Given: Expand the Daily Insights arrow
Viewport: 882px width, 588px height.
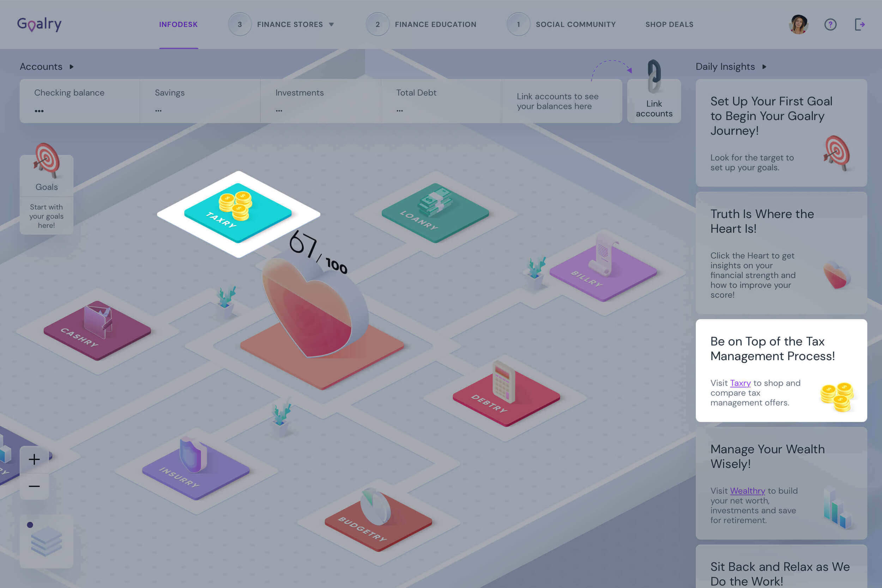Looking at the screenshot, I should (x=764, y=67).
